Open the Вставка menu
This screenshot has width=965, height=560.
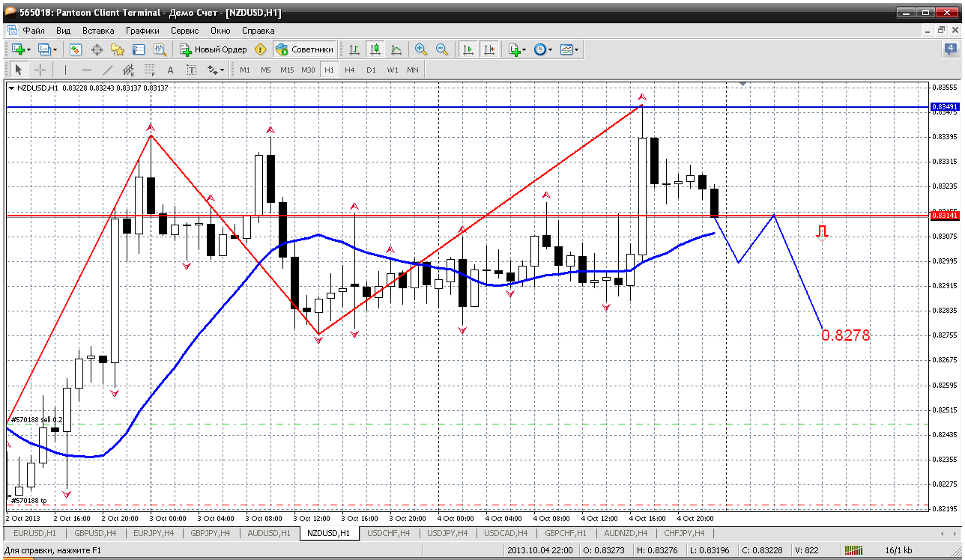tap(98, 31)
